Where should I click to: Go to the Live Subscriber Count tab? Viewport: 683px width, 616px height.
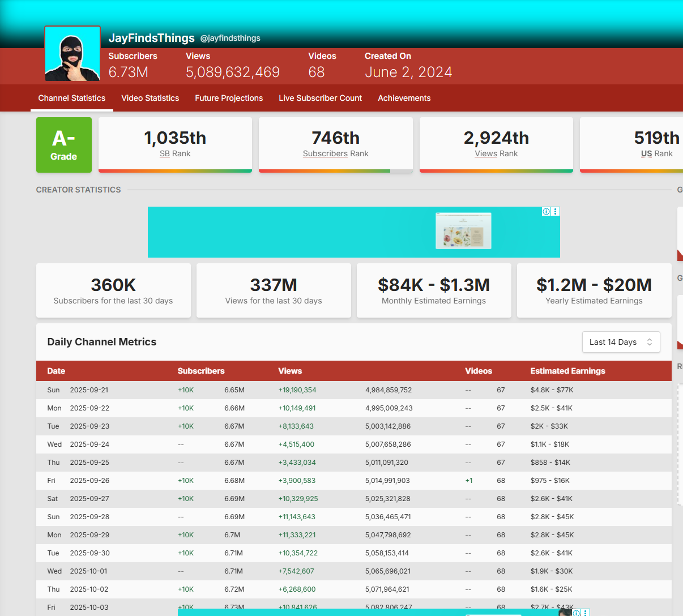pyautogui.click(x=320, y=98)
